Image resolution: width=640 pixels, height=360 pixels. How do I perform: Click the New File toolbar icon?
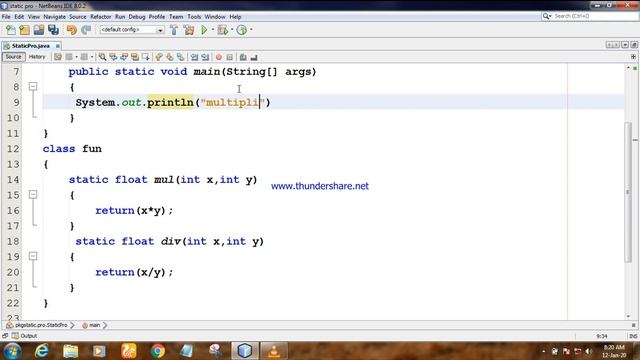click(x=11, y=30)
